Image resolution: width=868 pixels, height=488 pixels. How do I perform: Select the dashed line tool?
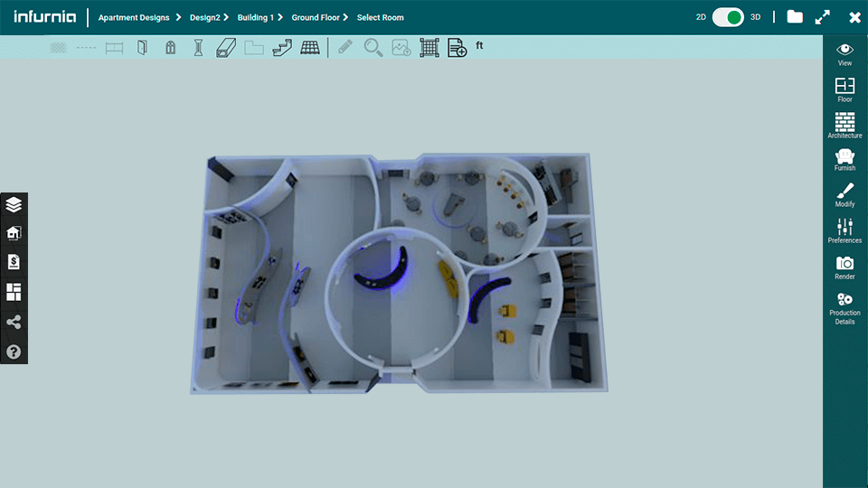(86, 48)
